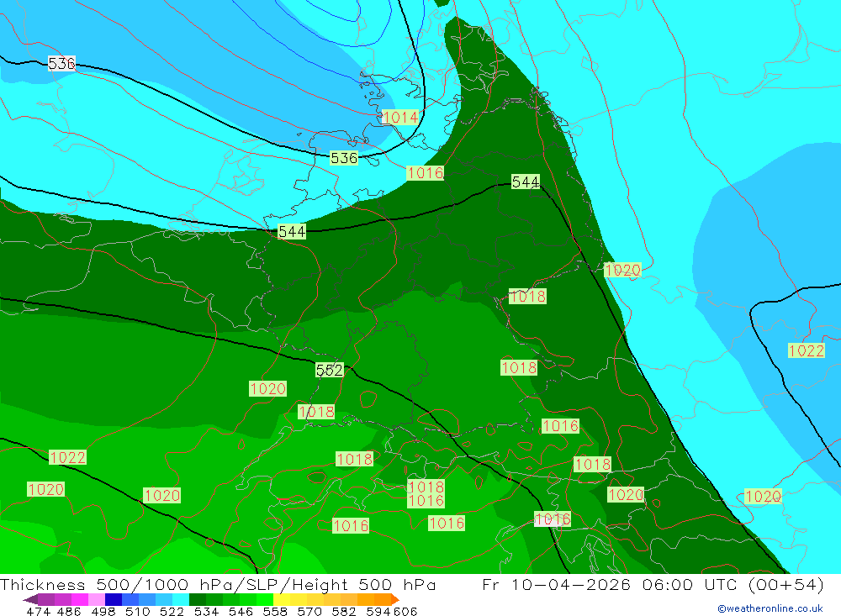
Task: Select the 546 legend value
Action: coord(241,611)
